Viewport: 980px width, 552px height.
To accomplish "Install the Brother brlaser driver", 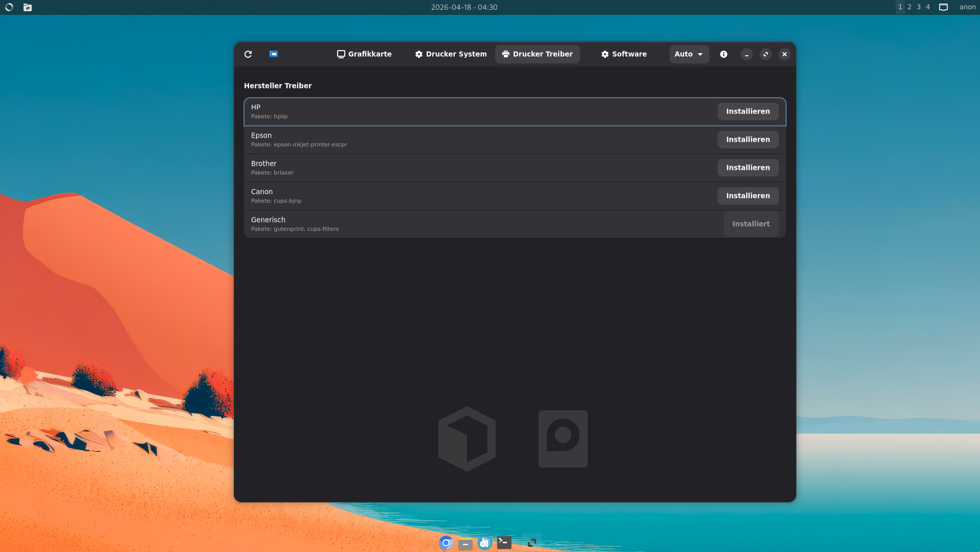I will pos(747,168).
